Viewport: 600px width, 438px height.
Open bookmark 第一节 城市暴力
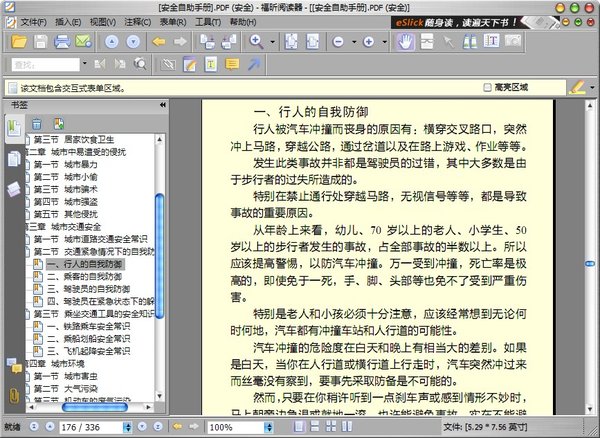coord(65,164)
